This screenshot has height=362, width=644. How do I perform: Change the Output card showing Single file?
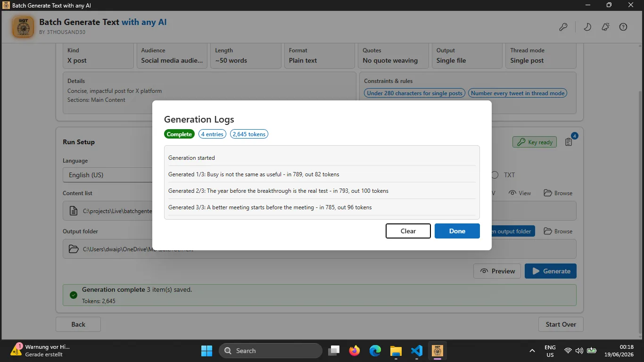pos(467,56)
